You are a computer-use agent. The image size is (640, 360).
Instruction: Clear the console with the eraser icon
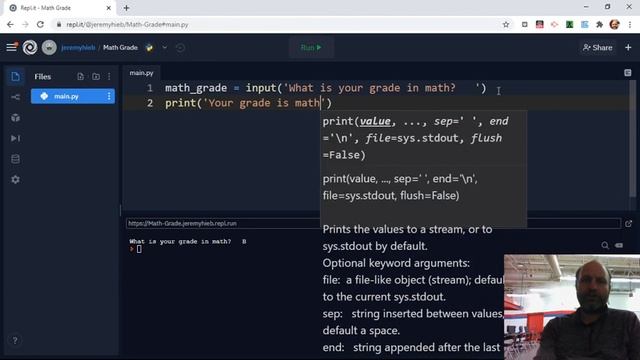click(x=619, y=245)
